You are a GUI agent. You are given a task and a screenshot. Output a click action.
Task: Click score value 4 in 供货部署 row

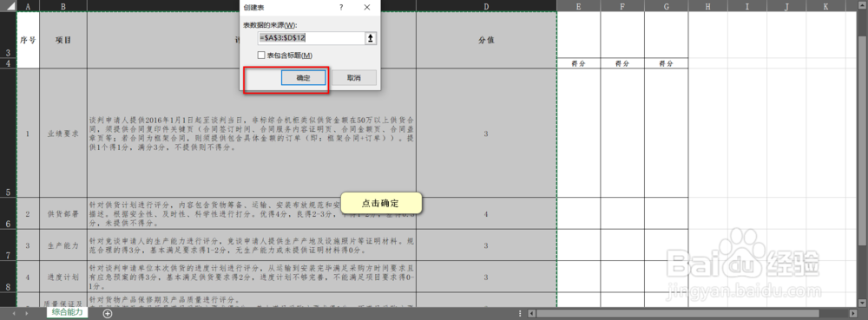486,213
